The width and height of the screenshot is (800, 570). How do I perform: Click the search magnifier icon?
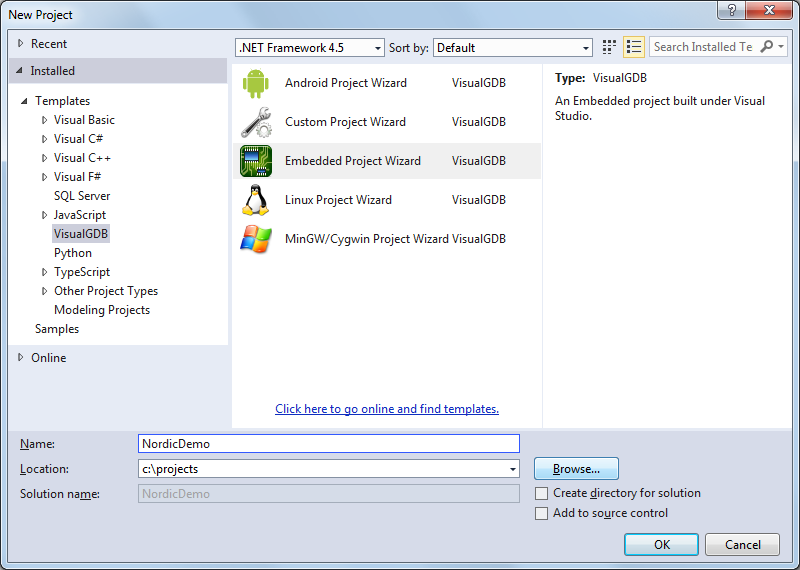pyautogui.click(x=766, y=46)
